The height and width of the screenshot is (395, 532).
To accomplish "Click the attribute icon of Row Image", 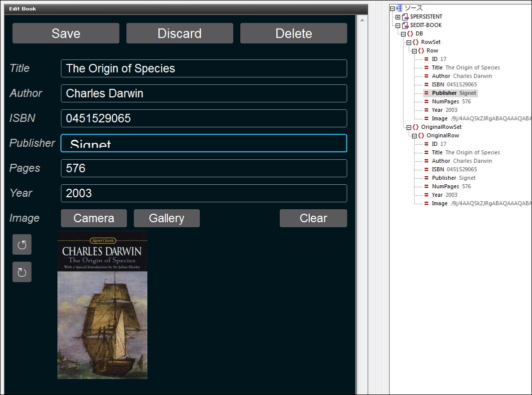I will (427, 118).
